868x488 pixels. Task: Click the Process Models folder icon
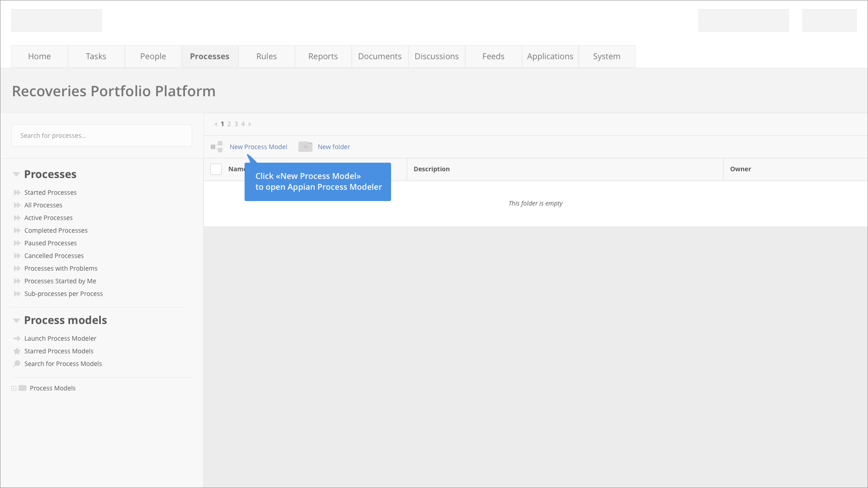click(x=23, y=388)
